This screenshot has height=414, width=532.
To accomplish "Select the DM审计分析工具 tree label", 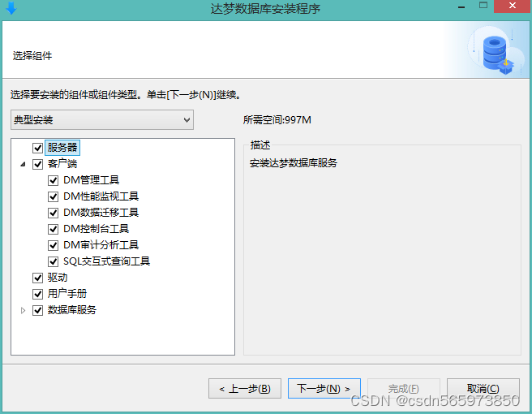I will click(x=101, y=245).
